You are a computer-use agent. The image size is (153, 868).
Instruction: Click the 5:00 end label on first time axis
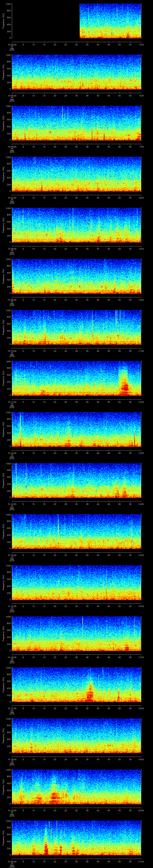[141, 44]
